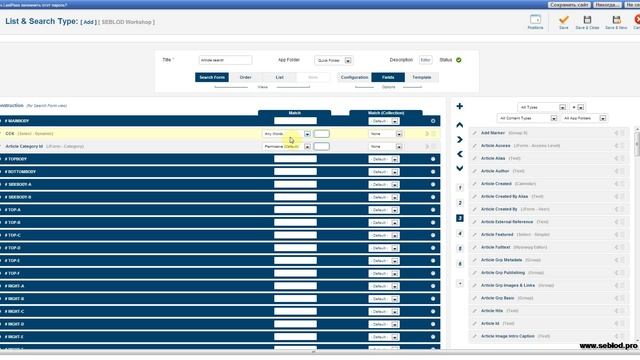This screenshot has width=640, height=360.
Task: Toggle the green Status indicator
Action: 459,60
